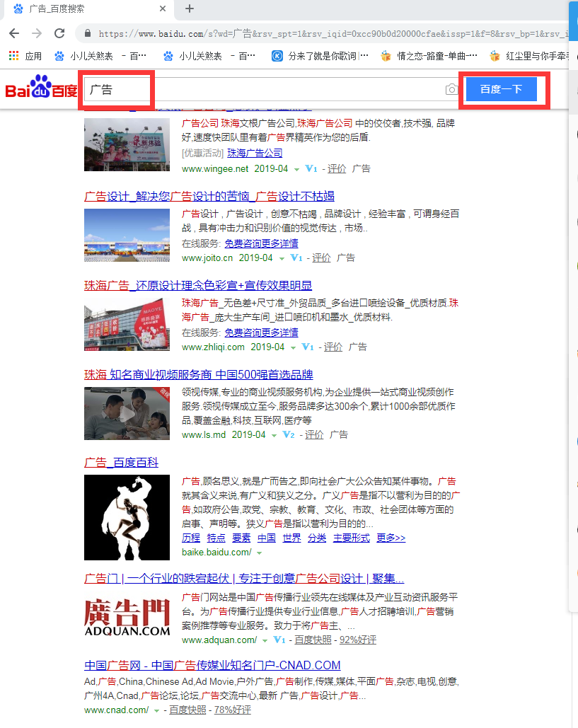Click the V2 badge on www.ls.md result

pyautogui.click(x=289, y=434)
